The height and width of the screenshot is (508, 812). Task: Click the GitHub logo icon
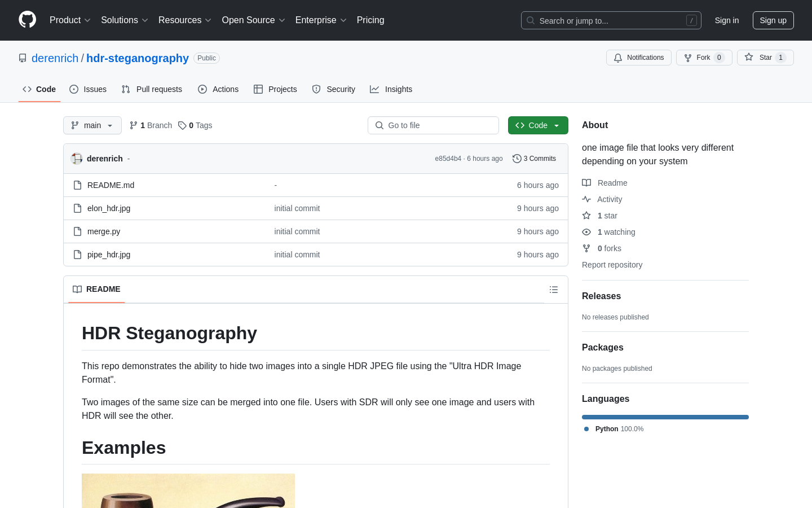click(27, 20)
